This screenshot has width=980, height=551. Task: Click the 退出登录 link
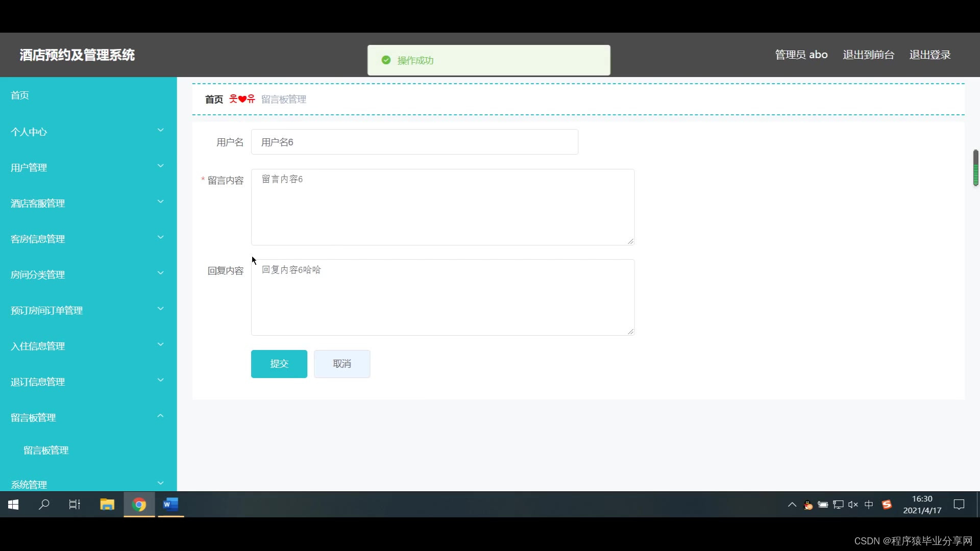tap(929, 55)
